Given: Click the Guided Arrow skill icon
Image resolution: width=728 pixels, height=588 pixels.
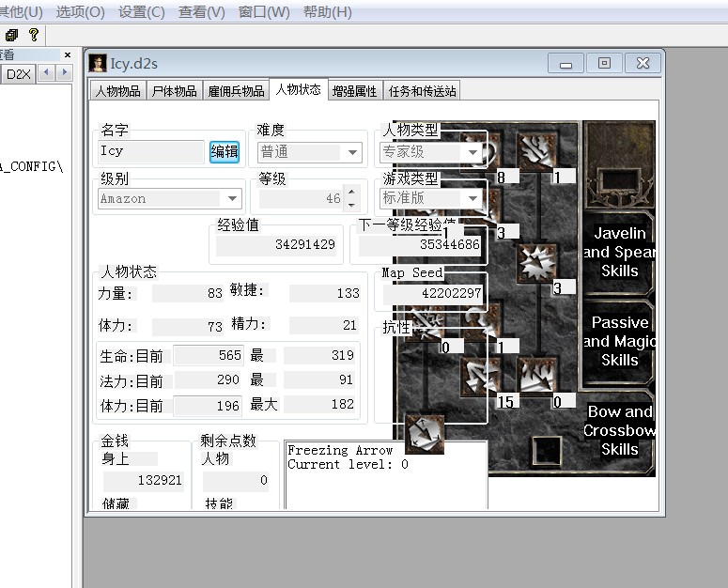Looking at the screenshot, I should click(x=480, y=321).
